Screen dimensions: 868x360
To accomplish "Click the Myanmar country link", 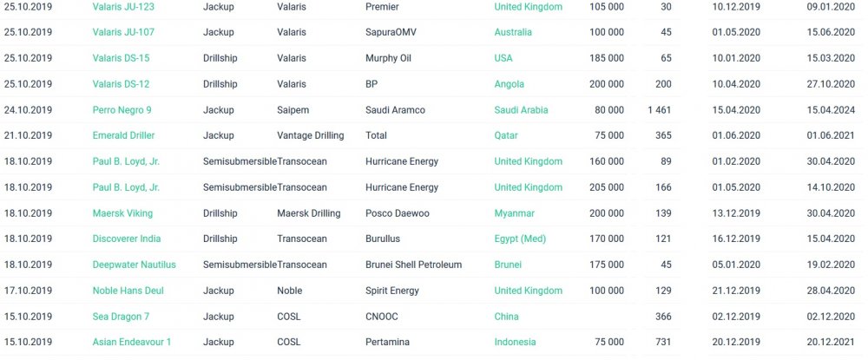I will click(514, 213).
